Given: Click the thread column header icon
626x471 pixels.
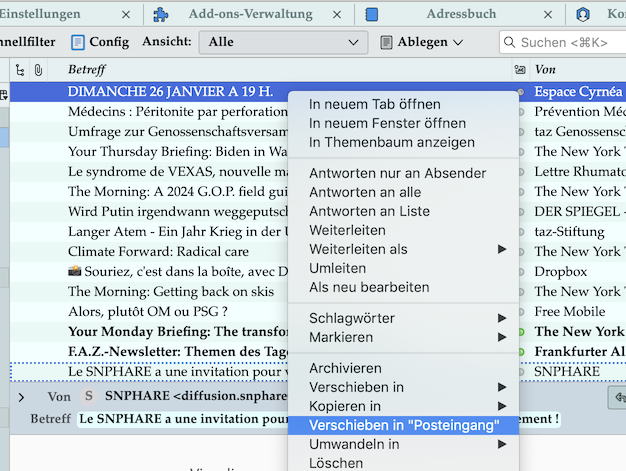Looking at the screenshot, I should pos(21,69).
